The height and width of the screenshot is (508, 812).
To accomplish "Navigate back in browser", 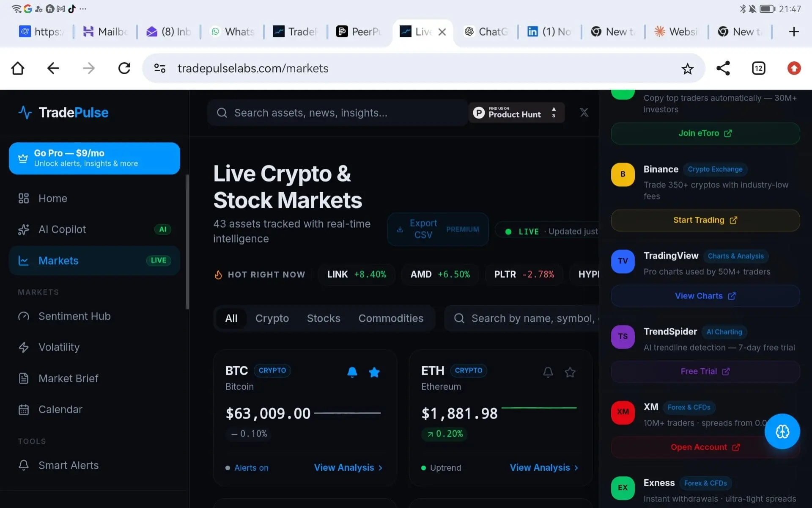I will click(x=53, y=68).
